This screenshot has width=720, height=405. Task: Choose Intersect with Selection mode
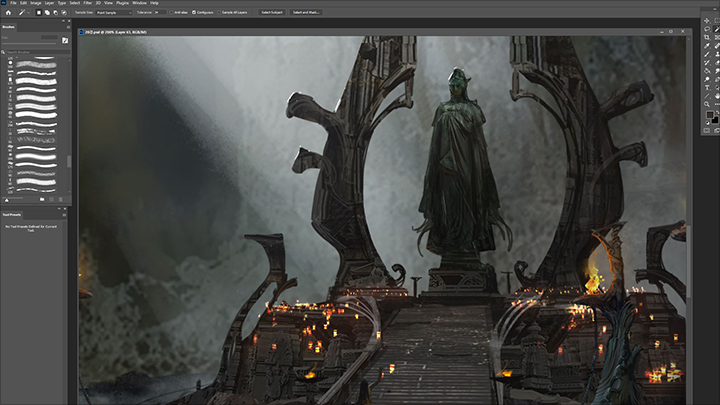pyautogui.click(x=64, y=12)
